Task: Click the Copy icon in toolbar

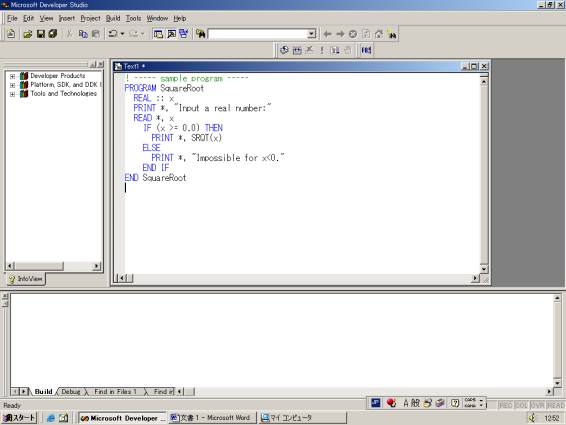Action: coord(83,34)
